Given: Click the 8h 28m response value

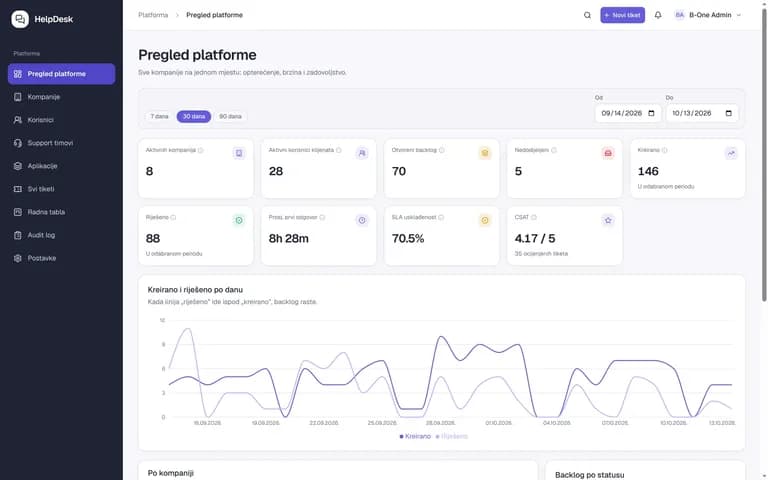Looking at the screenshot, I should (x=288, y=239).
